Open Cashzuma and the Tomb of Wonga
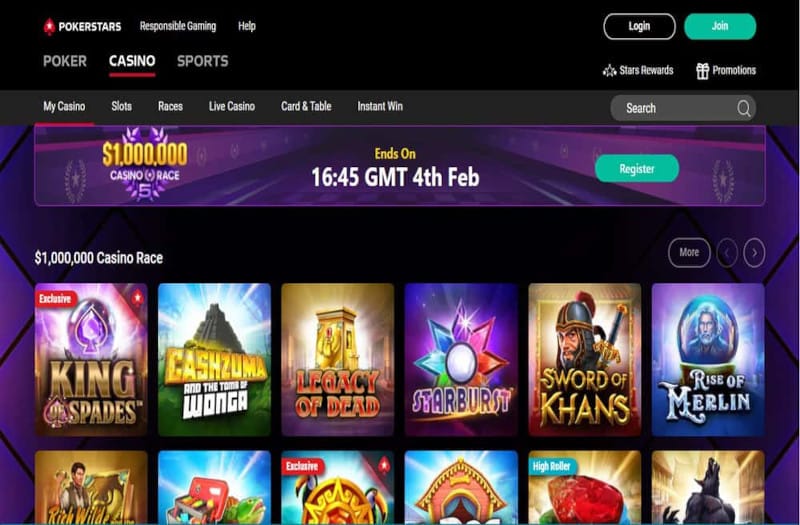The image size is (800, 525). click(x=214, y=360)
